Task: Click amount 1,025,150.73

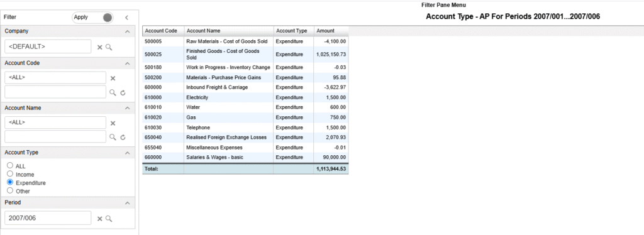Action: (331, 54)
